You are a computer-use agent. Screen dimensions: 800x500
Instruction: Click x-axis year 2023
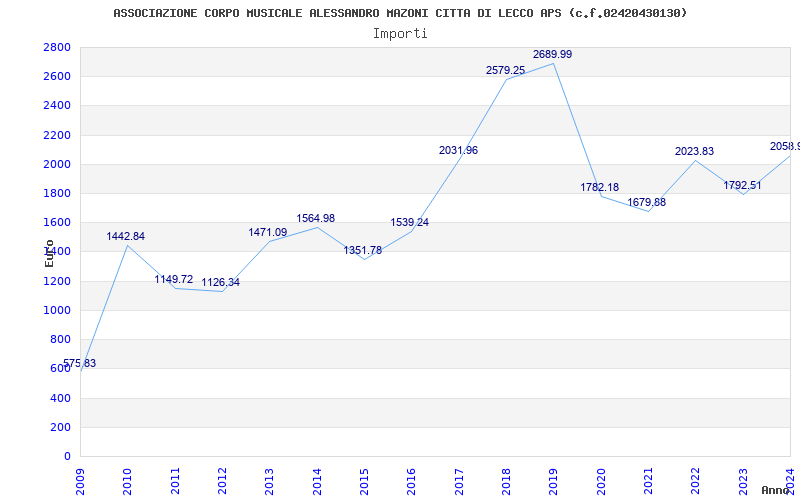click(x=743, y=481)
